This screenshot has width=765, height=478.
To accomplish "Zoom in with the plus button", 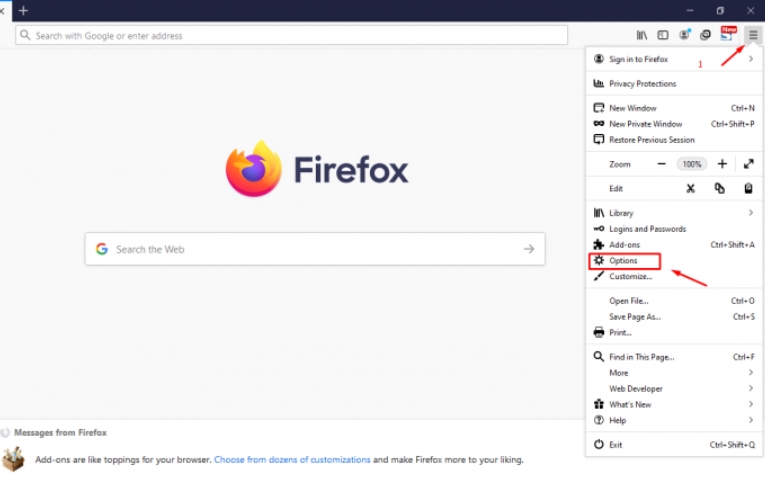I will tap(722, 164).
